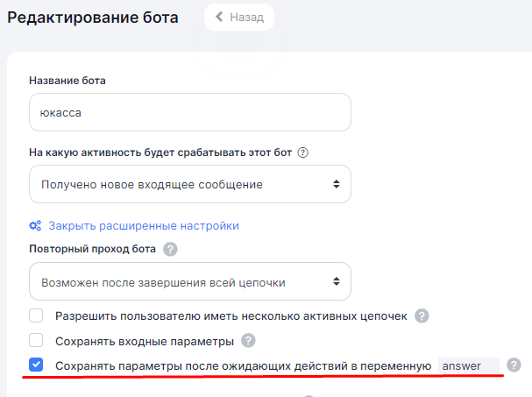Click the answer variable input field

(468, 365)
